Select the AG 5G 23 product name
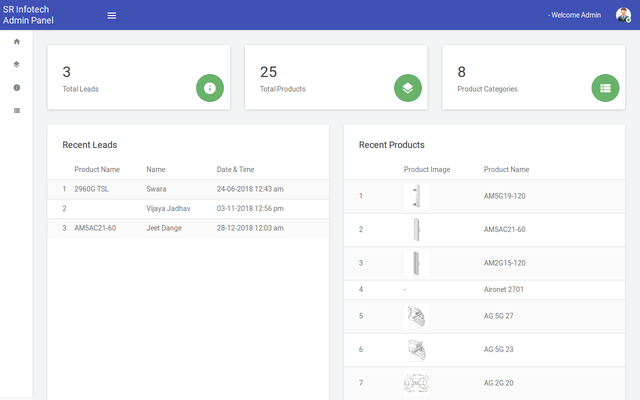The width and height of the screenshot is (640, 400). pos(499,349)
